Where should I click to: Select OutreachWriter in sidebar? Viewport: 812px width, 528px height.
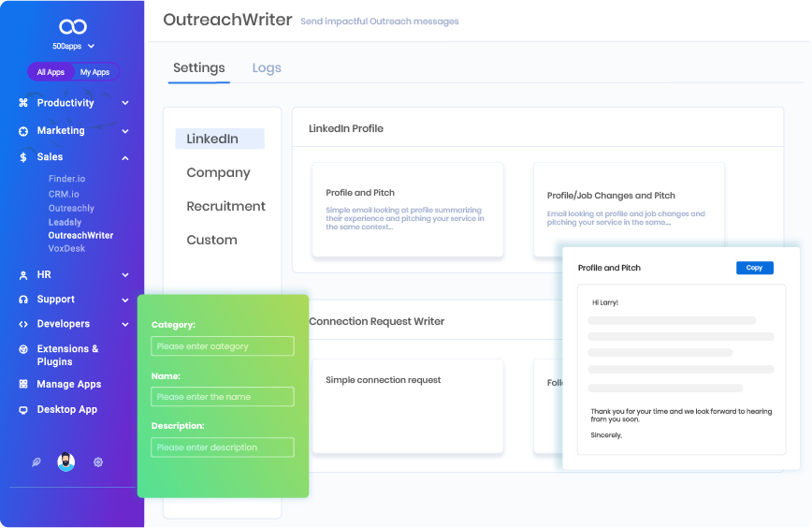tap(80, 235)
